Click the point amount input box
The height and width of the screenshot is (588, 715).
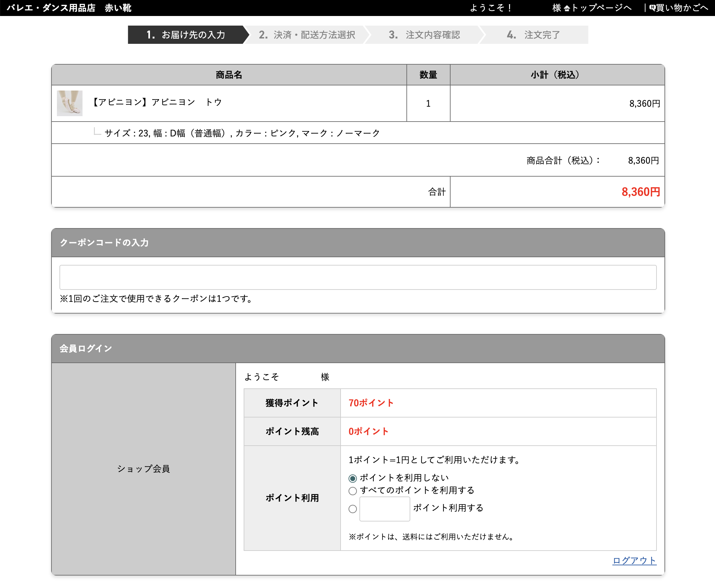pos(384,509)
